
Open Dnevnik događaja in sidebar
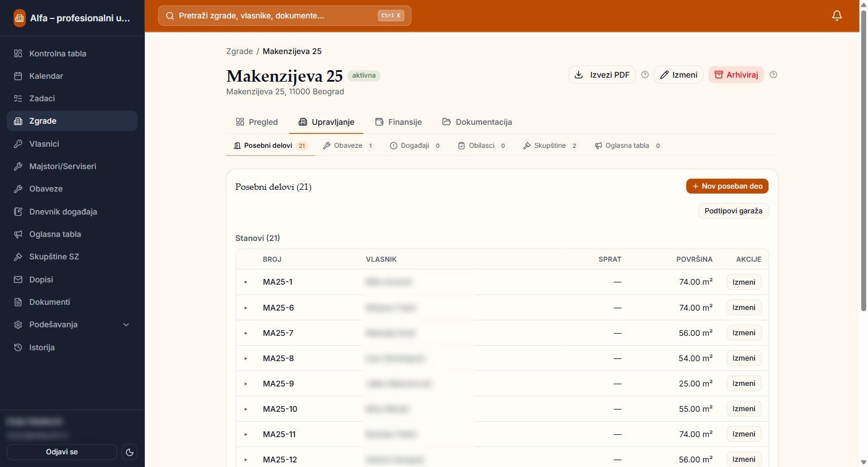pyautogui.click(x=72, y=212)
